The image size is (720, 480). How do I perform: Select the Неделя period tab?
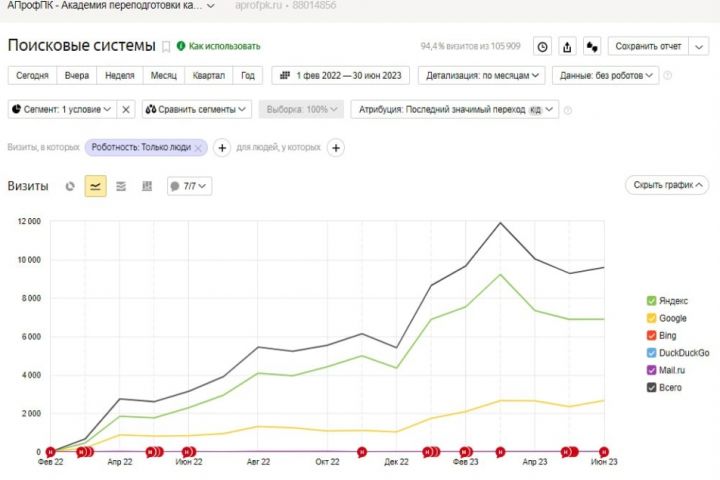click(119, 75)
